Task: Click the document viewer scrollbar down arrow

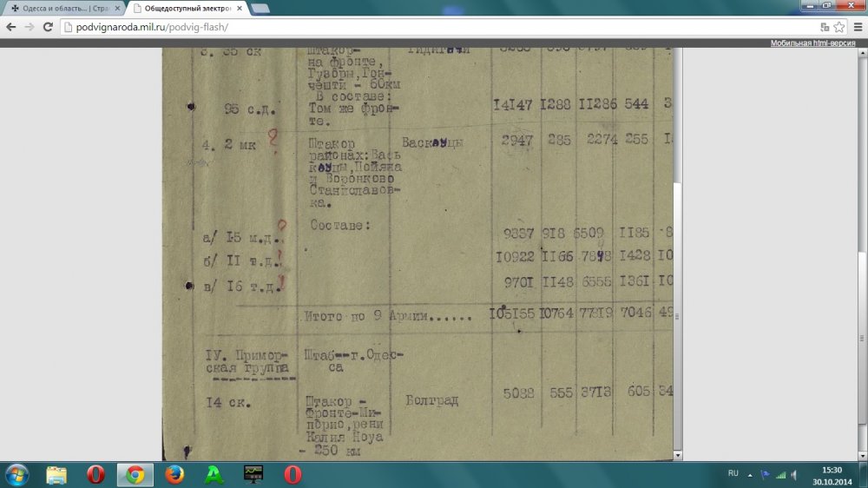Action: pos(678,455)
